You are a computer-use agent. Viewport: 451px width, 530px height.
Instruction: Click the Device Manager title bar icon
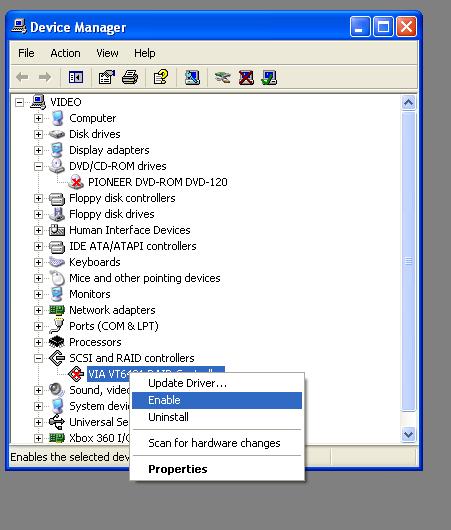pos(19,26)
